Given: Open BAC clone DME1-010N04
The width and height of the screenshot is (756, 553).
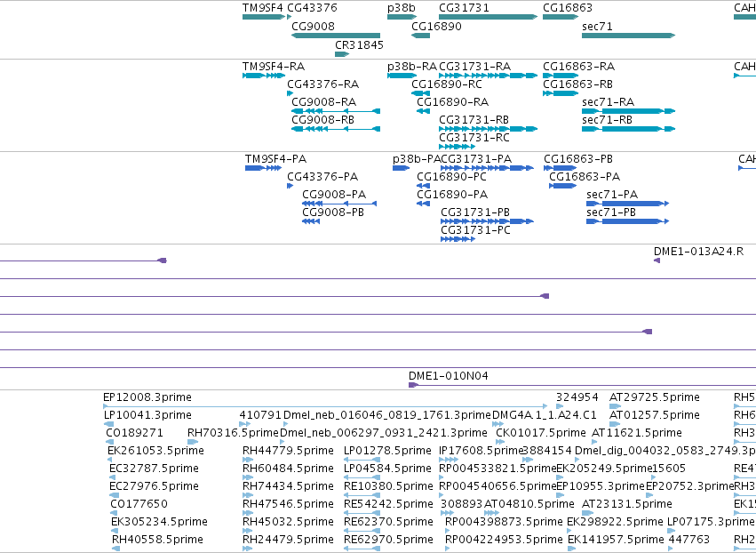Looking at the screenshot, I should click(448, 376).
